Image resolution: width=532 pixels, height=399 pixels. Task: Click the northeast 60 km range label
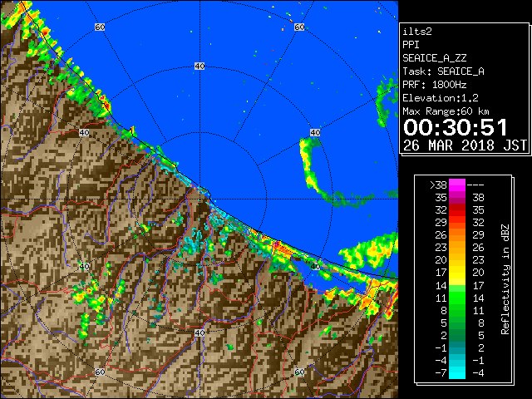299,27
